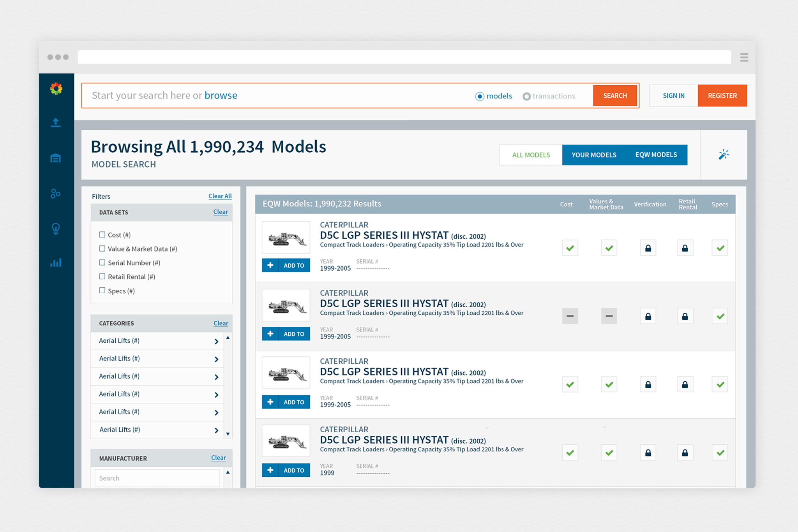Select the transactions radio button
The image size is (798, 532).
pos(526,96)
